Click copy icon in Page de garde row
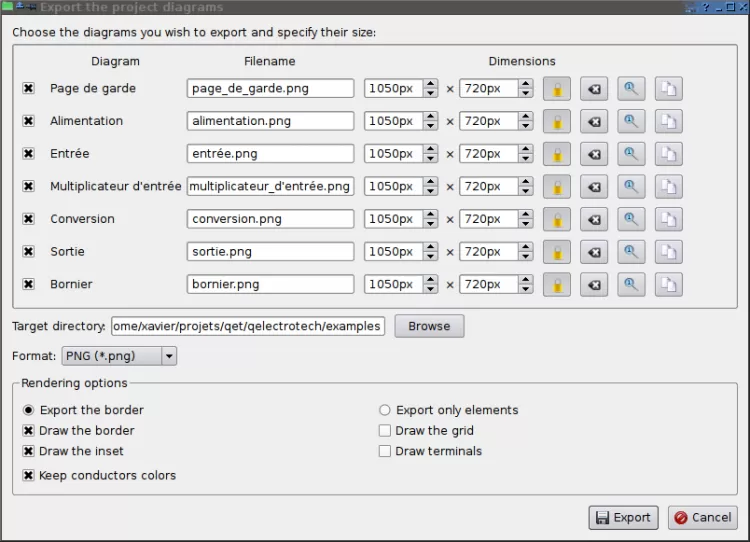Screen dimensions: 750x542 pos(668,89)
